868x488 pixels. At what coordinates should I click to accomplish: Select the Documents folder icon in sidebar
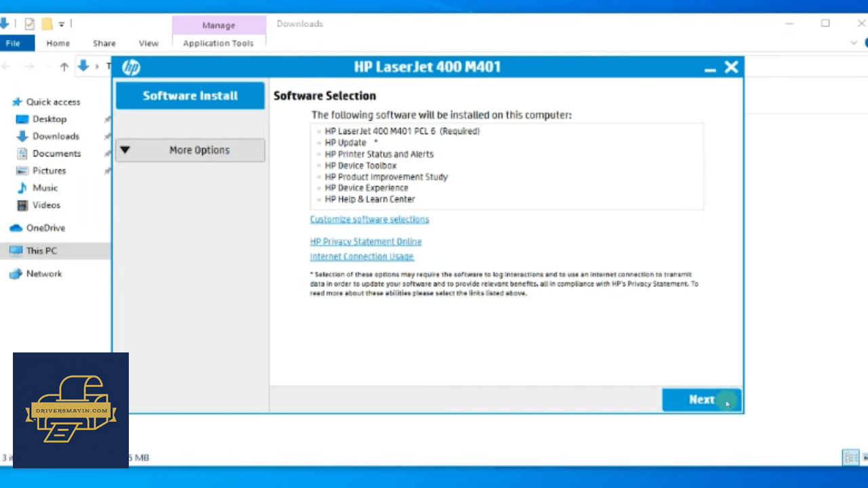click(x=22, y=154)
